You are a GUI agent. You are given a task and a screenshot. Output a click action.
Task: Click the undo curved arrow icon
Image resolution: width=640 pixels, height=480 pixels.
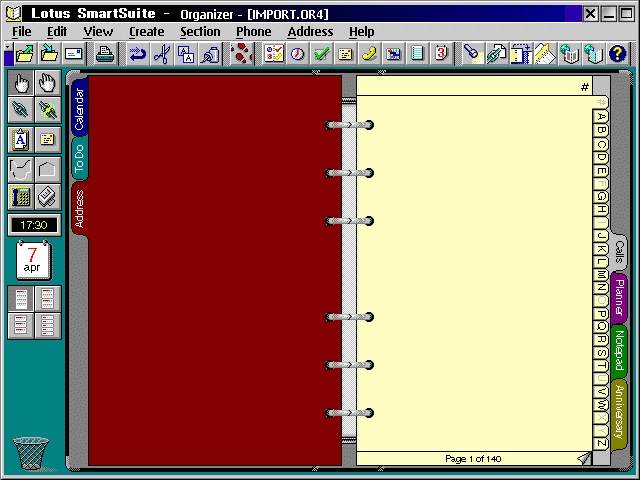pos(137,54)
